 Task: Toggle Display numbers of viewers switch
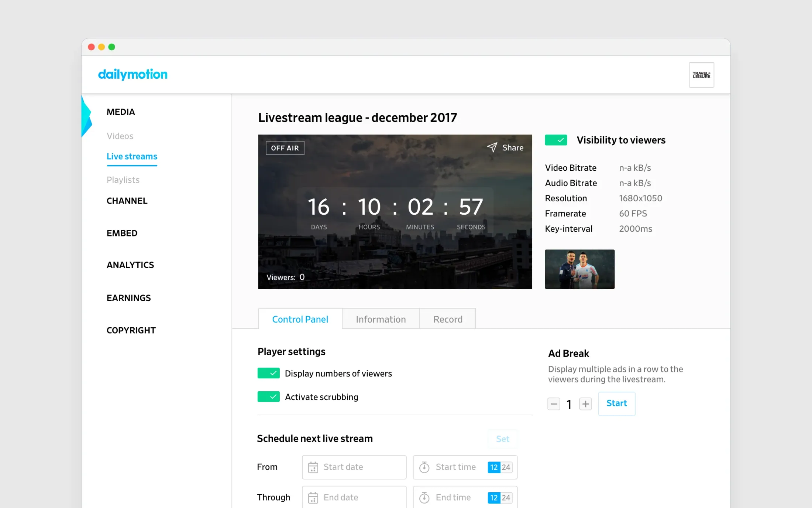pos(268,373)
